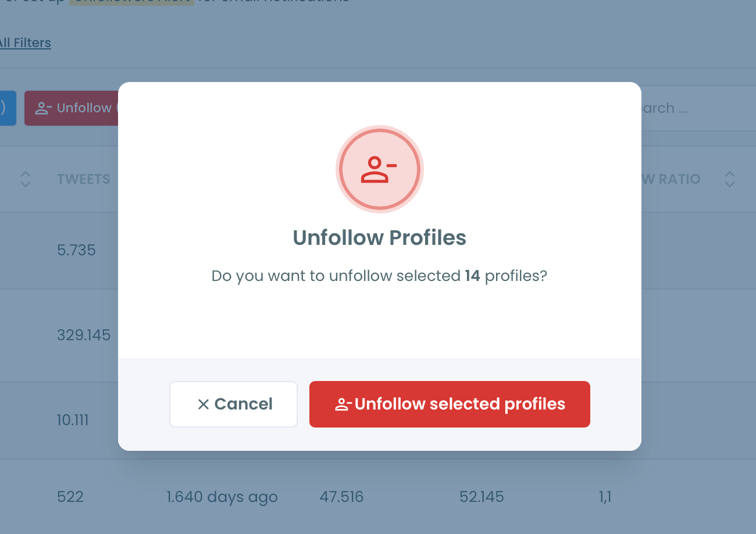Dismiss the dialog via the Cancel button
Viewport: 756px width, 534px height.
[233, 404]
